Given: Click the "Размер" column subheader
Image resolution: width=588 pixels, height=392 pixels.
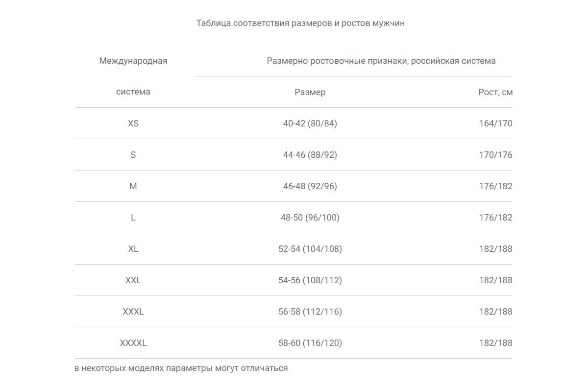Looking at the screenshot, I should [310, 92].
